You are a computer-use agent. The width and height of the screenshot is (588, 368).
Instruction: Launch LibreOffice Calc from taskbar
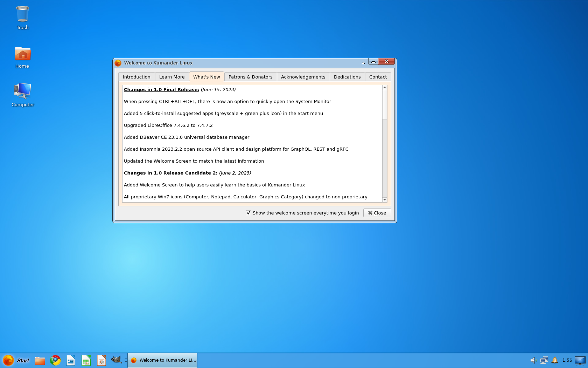tap(86, 360)
